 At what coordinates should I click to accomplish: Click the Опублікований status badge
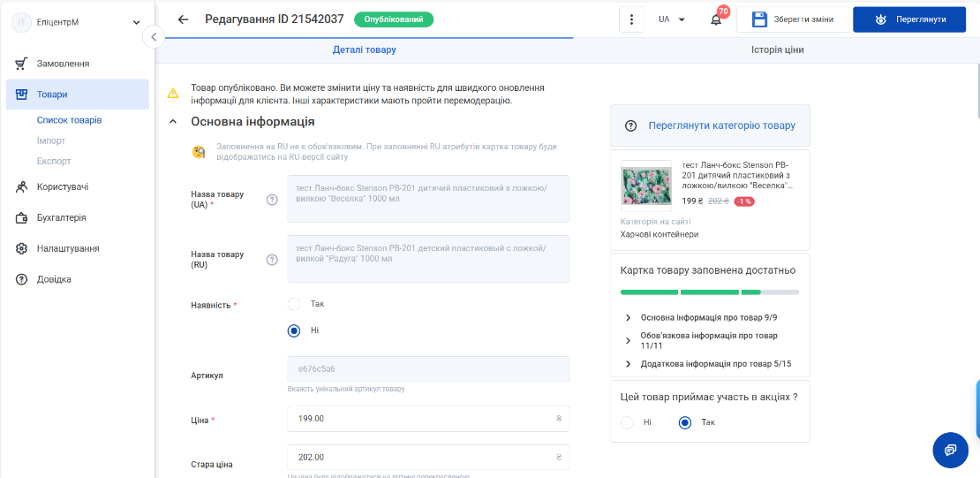tap(394, 19)
